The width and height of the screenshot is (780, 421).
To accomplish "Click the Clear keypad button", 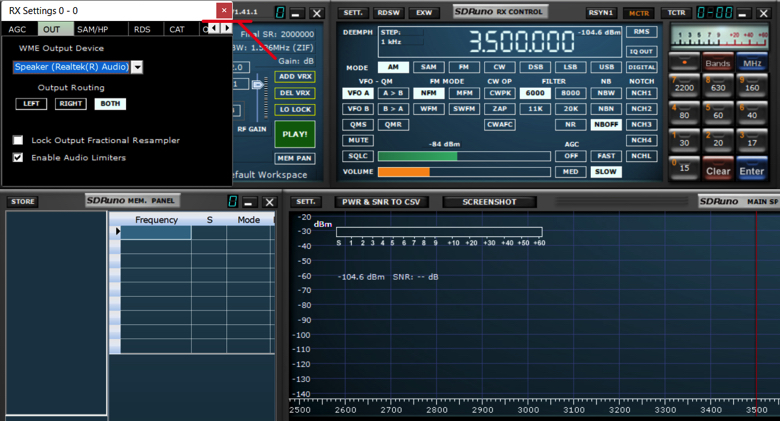I will (x=718, y=170).
